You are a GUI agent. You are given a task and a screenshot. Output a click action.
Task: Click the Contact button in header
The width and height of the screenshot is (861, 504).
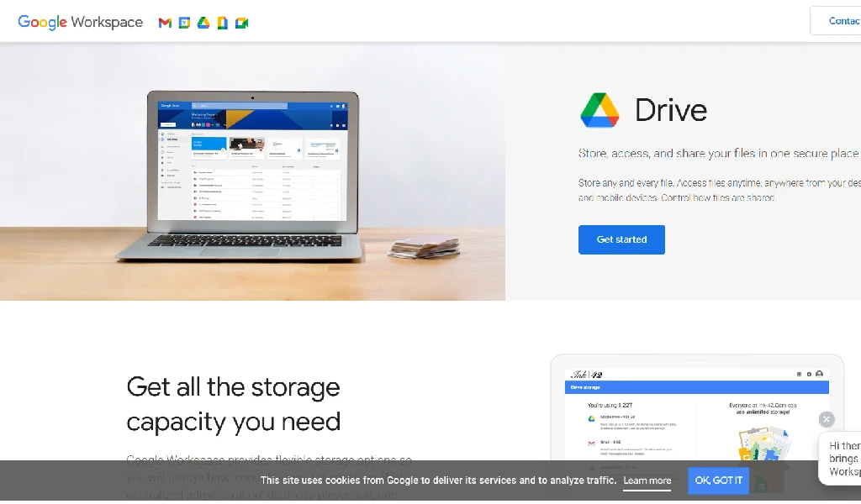pyautogui.click(x=837, y=21)
